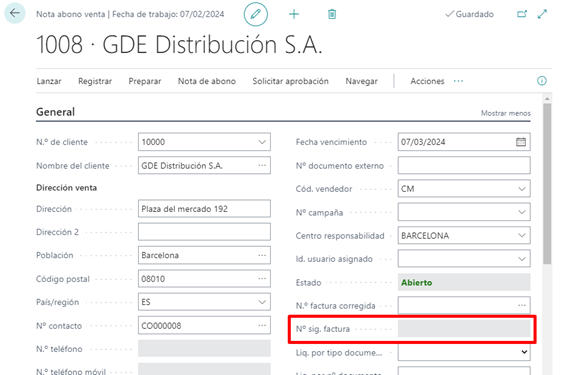Click the N.º teléfono read-only field
The height and width of the screenshot is (375, 567).
(204, 349)
